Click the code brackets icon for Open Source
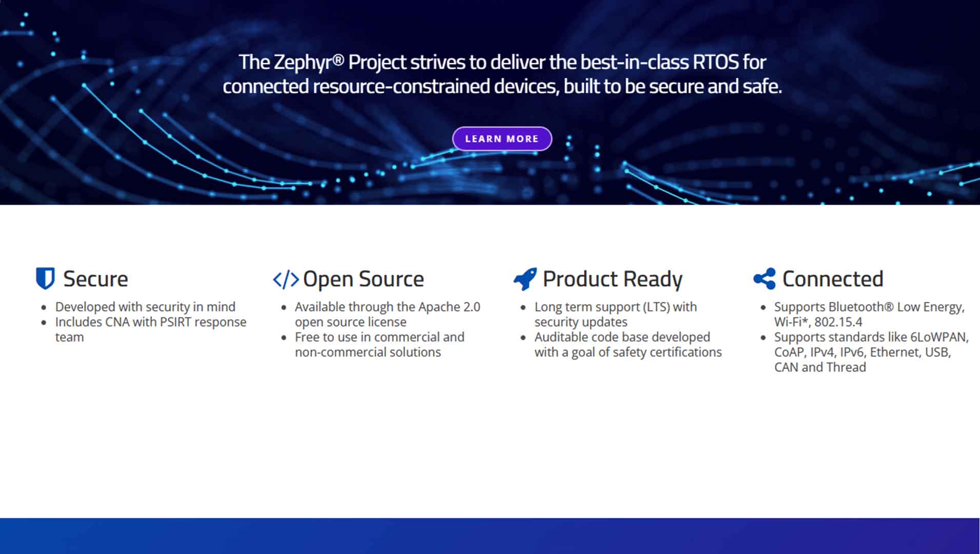The image size is (980, 554). click(285, 280)
